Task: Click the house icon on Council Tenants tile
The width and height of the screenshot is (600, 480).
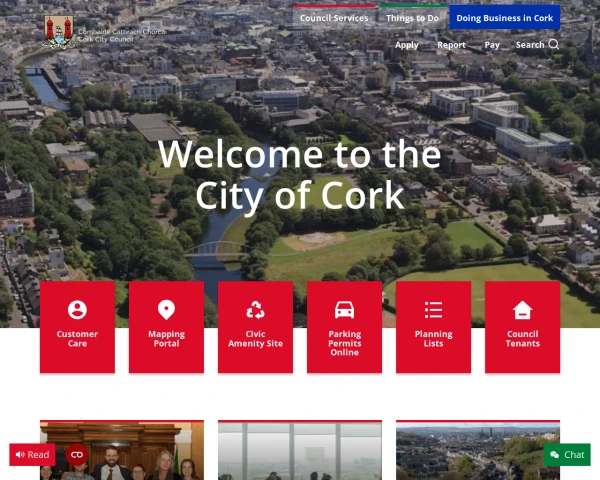Action: 523,310
